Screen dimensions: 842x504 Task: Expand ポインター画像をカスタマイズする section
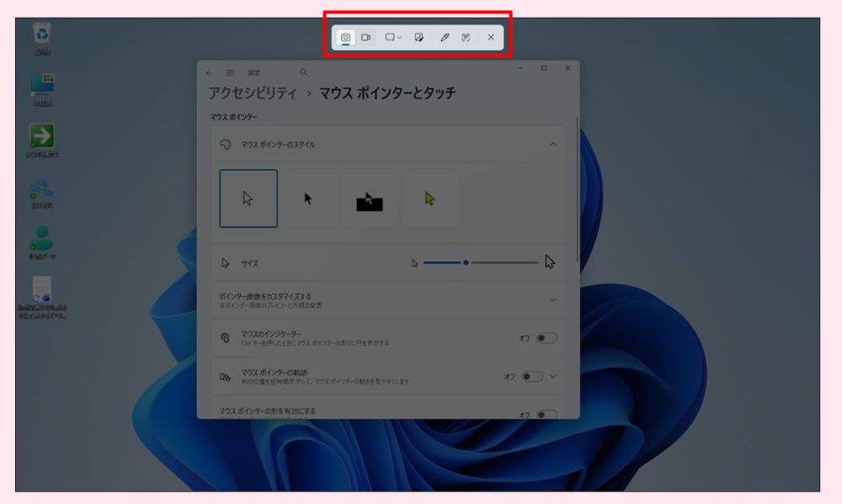(x=552, y=300)
